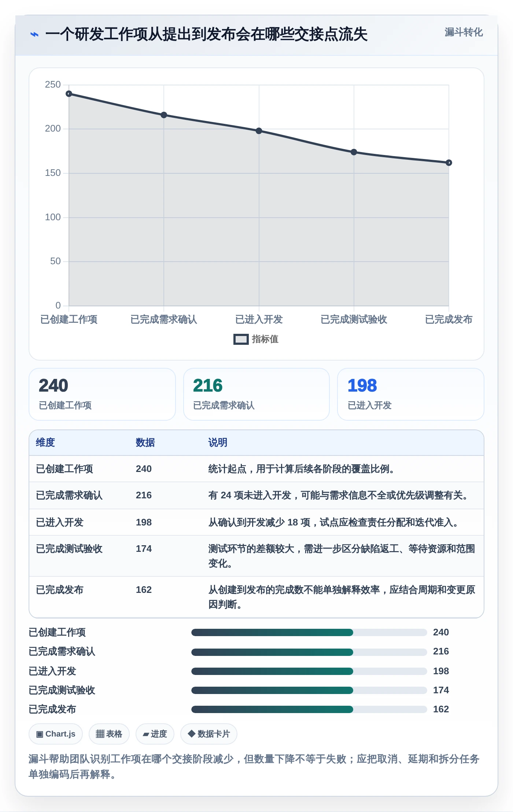
Task: Click the 已进入开发 progress bar
Action: (x=309, y=671)
